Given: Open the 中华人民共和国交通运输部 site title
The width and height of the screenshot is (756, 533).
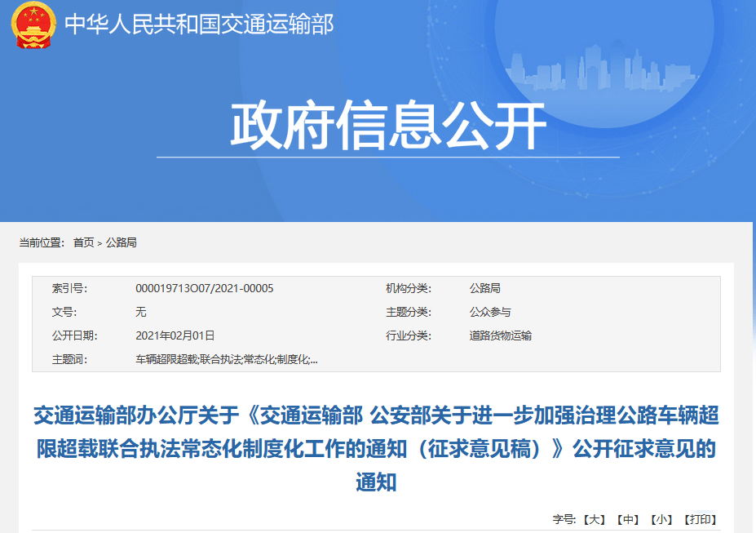Looking at the screenshot, I should (199, 24).
